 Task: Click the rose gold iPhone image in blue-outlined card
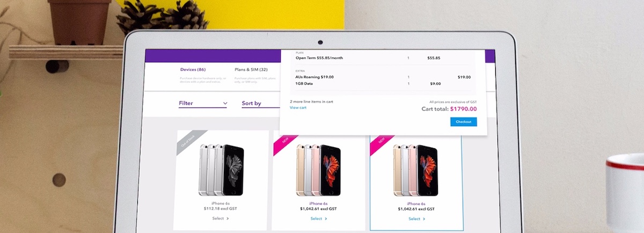[415, 170]
